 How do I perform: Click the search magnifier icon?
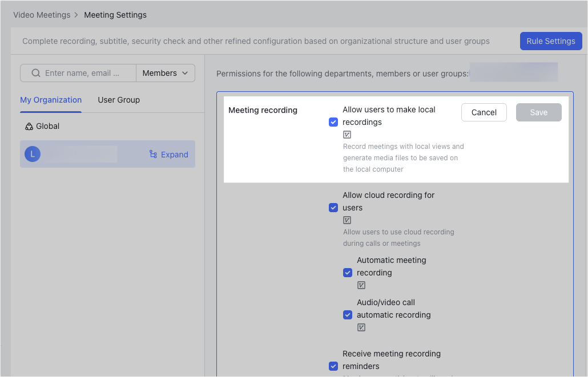tap(35, 73)
